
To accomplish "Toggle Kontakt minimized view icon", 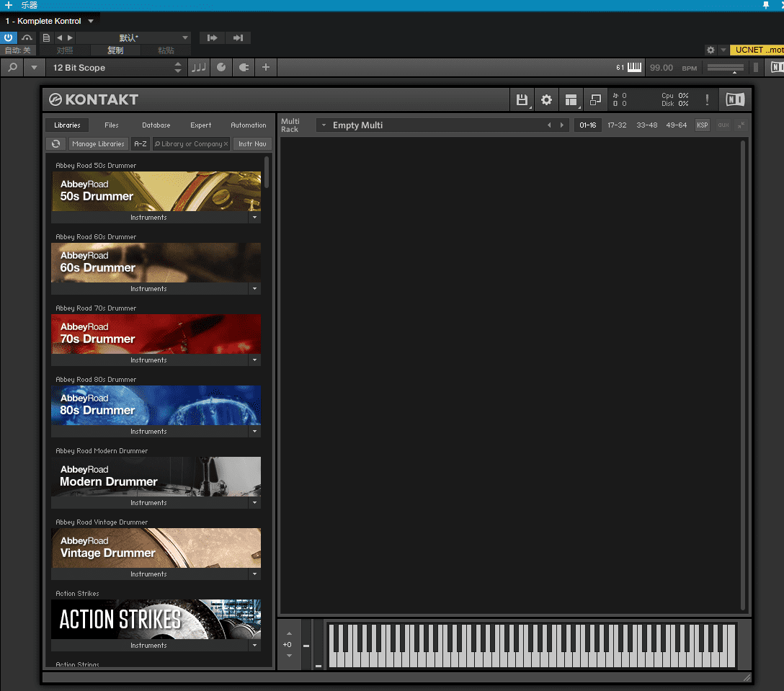I will [595, 100].
